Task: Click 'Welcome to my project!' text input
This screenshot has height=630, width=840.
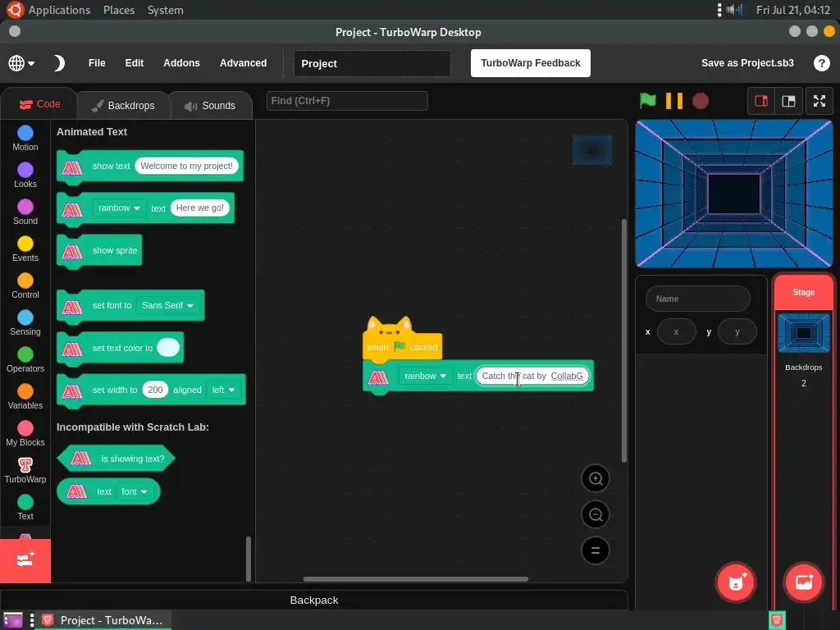Action: coord(186,166)
